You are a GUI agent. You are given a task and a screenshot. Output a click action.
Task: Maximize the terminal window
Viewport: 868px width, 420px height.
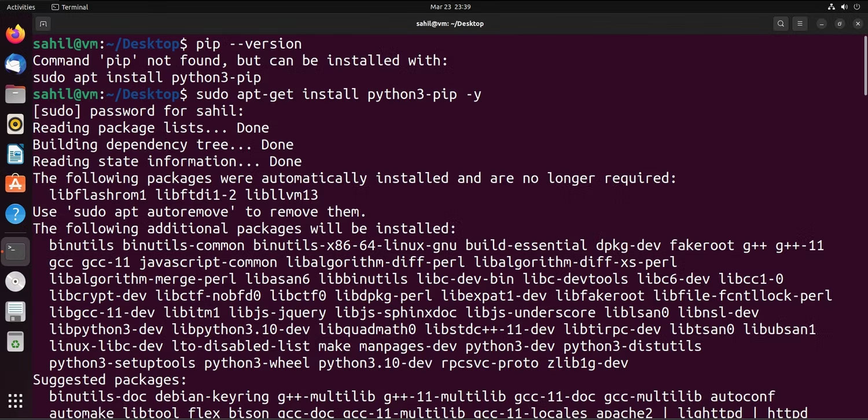click(839, 24)
